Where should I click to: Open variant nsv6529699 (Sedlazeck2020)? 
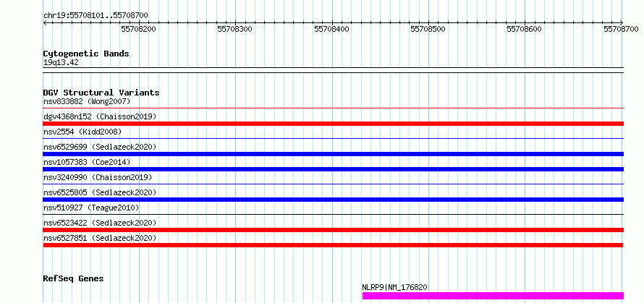coord(100,147)
